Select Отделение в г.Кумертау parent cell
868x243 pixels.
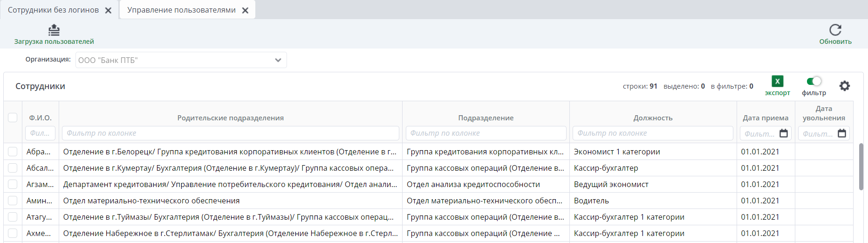[231, 168]
